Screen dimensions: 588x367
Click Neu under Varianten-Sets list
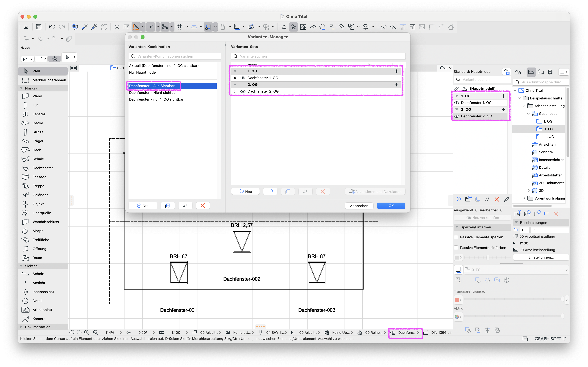[x=245, y=192]
